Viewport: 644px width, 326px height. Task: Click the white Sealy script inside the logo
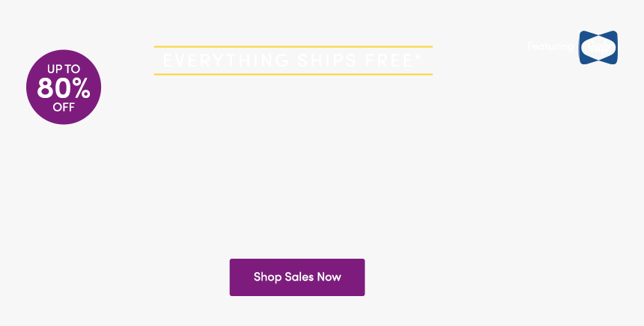click(598, 48)
